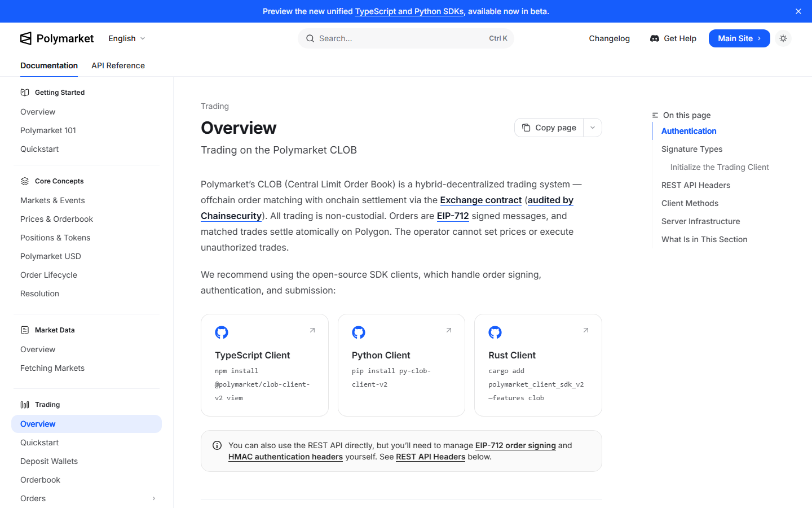Click the Search documentation field
The image size is (812, 508).
(x=406, y=38)
